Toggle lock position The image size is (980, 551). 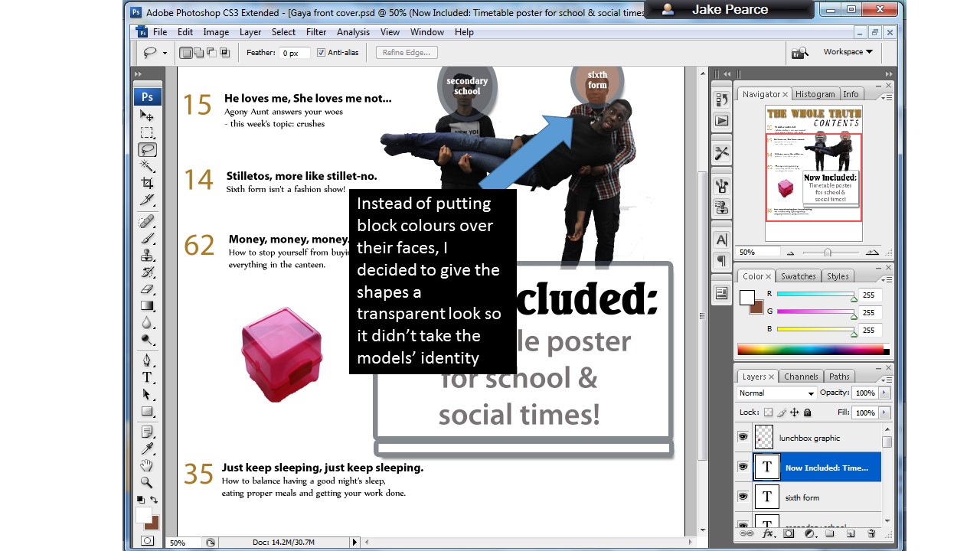[795, 412]
